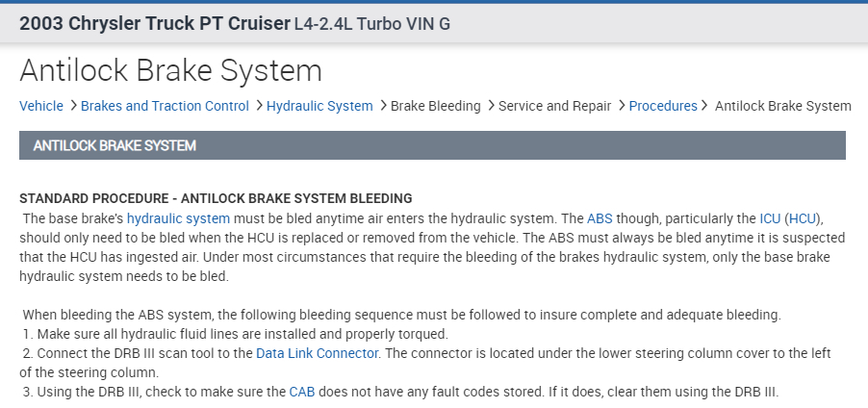Click the CAB link in step 3
868x408 pixels.
[302, 392]
